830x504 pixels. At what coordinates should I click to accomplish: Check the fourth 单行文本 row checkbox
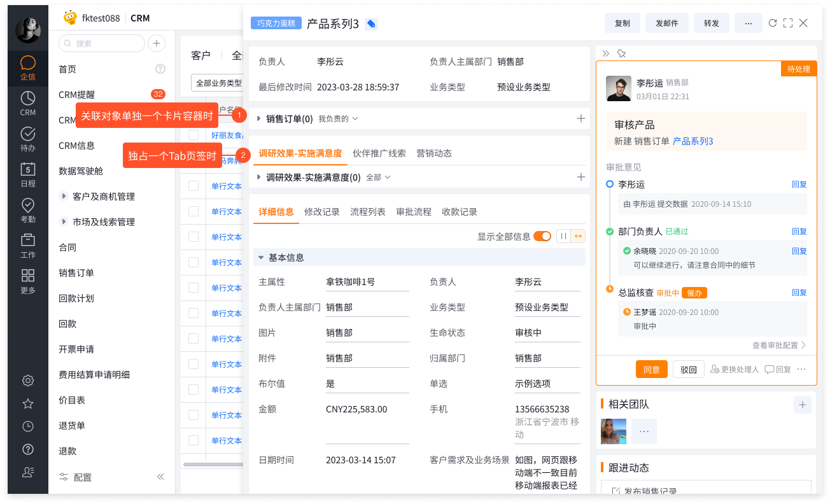[193, 262]
